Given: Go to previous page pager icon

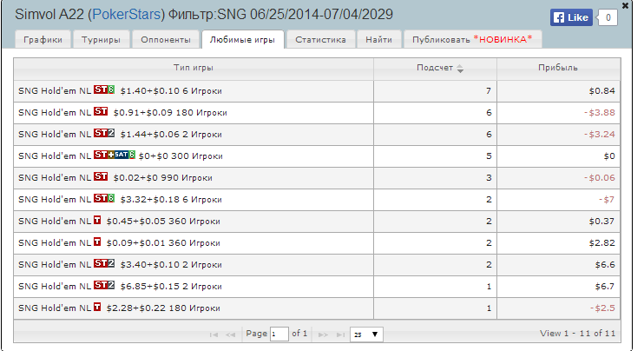Looking at the screenshot, I should tap(230, 334).
